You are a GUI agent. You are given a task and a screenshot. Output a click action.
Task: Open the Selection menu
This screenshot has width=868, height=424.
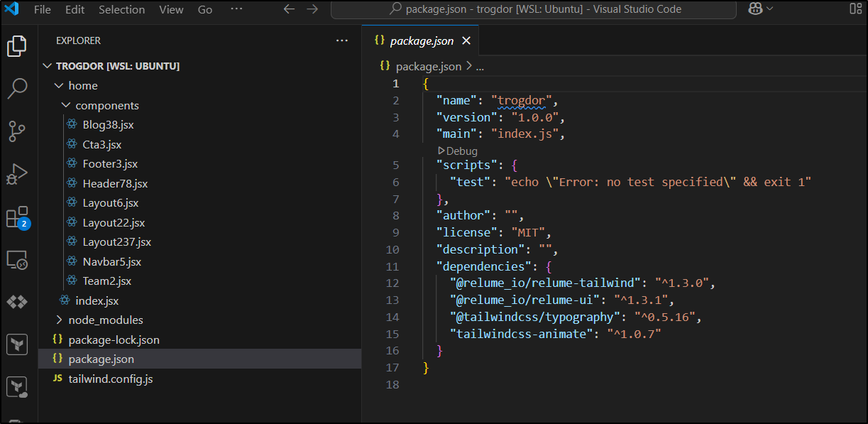point(121,9)
